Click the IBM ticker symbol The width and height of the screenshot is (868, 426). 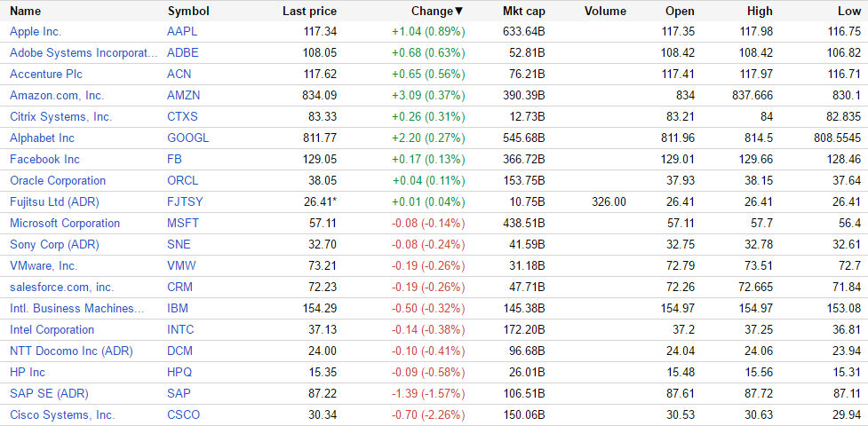pos(177,308)
